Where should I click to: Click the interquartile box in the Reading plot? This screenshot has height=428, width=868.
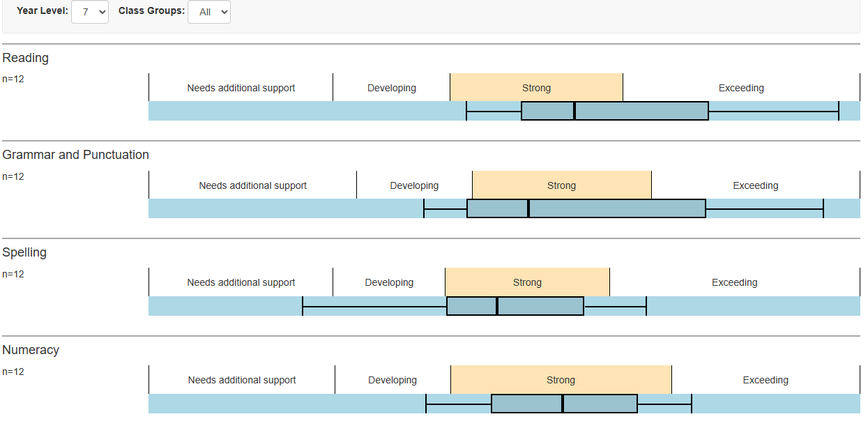pos(615,111)
